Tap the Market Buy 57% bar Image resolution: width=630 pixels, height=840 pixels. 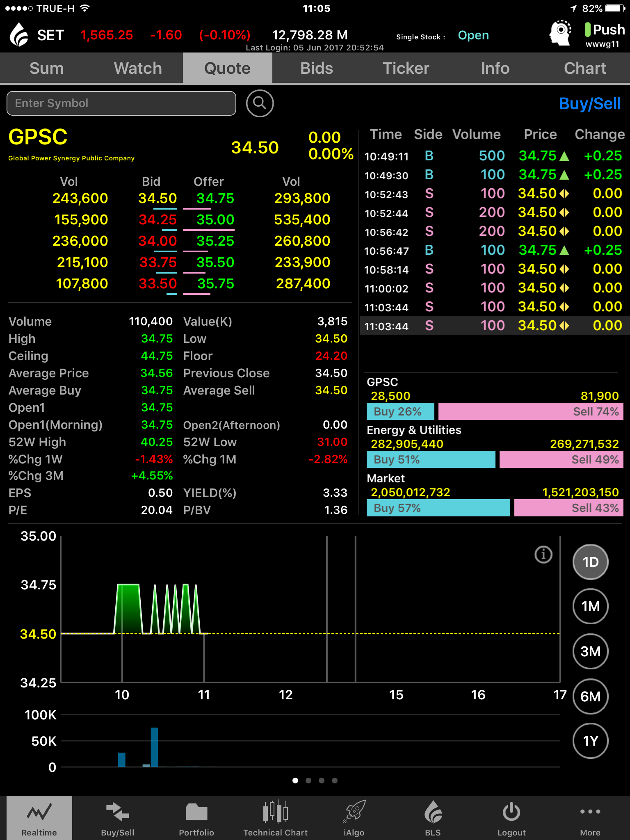click(x=438, y=508)
